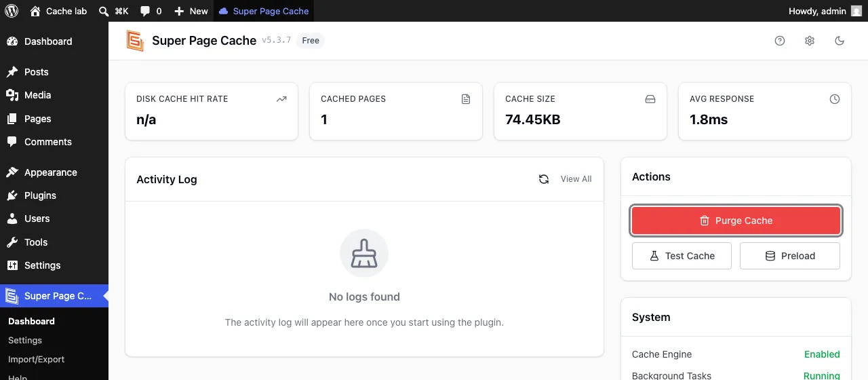The width and height of the screenshot is (868, 380).
Task: Click the Super Page Cache logo icon
Action: [x=135, y=41]
